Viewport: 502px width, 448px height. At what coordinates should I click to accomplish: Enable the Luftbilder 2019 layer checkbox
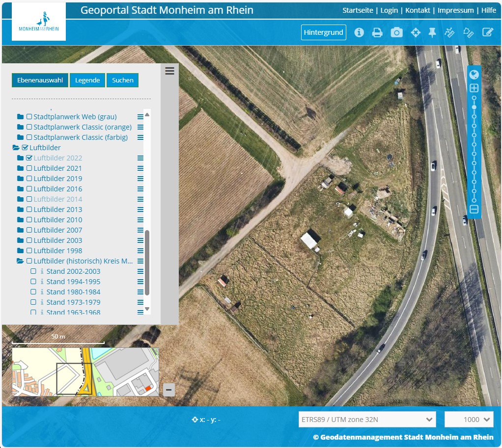(29, 179)
